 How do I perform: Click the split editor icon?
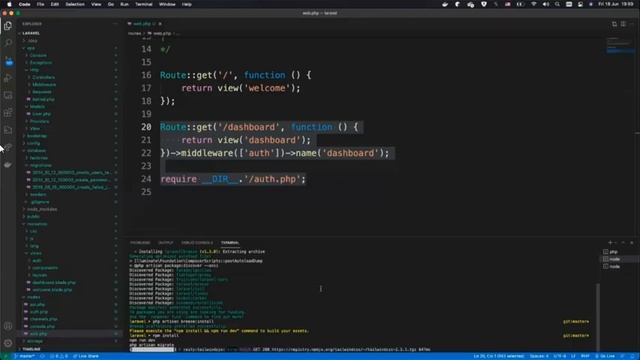pyautogui.click(x=623, y=24)
